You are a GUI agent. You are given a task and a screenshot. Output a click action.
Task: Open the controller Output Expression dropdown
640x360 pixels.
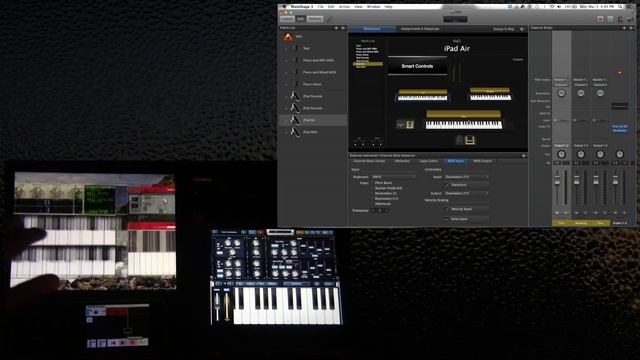click(467, 193)
